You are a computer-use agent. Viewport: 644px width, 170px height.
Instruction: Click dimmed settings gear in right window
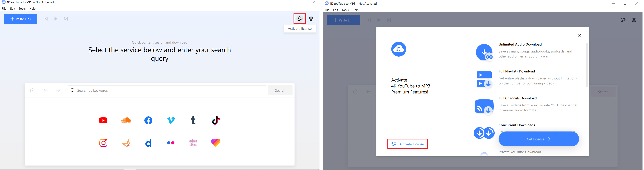tap(634, 20)
